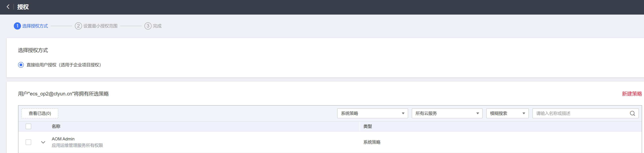644x153 pixels.
Task: Open the 系统策略 policy type dropdown
Action: pos(372,113)
